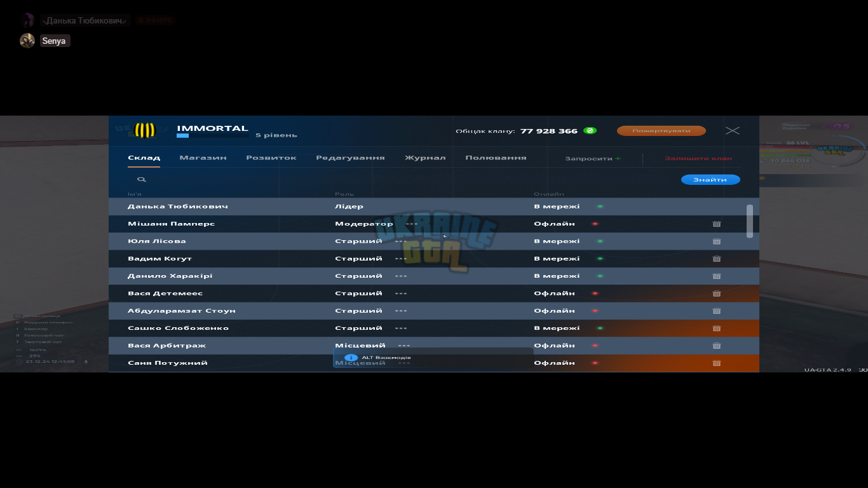The height and width of the screenshot is (488, 868).
Task: Open role options for Мішаня Памперс
Action: (x=412, y=224)
